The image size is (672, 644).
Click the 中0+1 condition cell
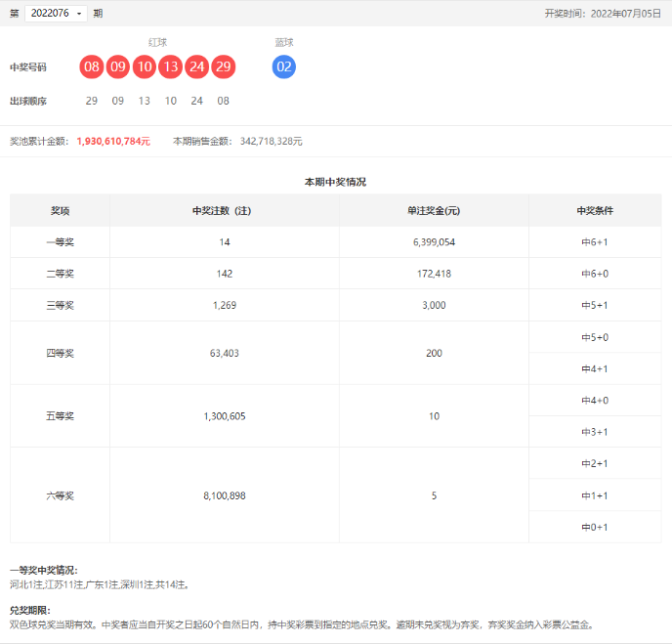pyautogui.click(x=595, y=527)
